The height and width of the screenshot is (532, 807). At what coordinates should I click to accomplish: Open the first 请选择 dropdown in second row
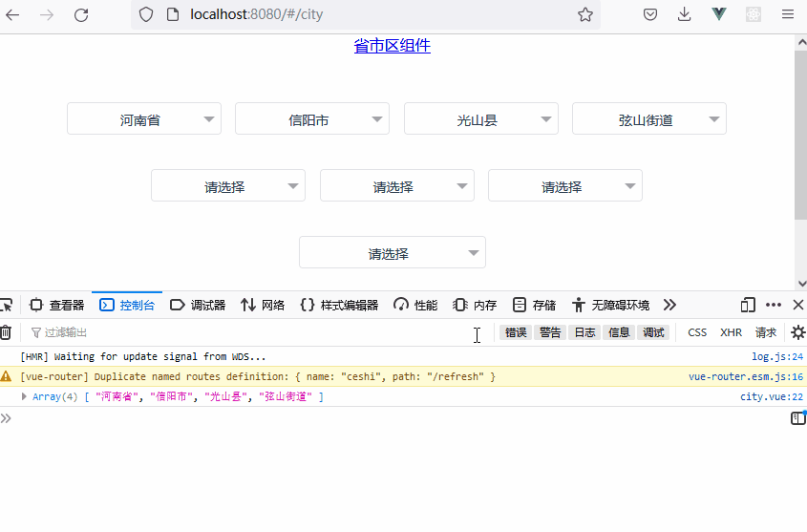(x=228, y=185)
